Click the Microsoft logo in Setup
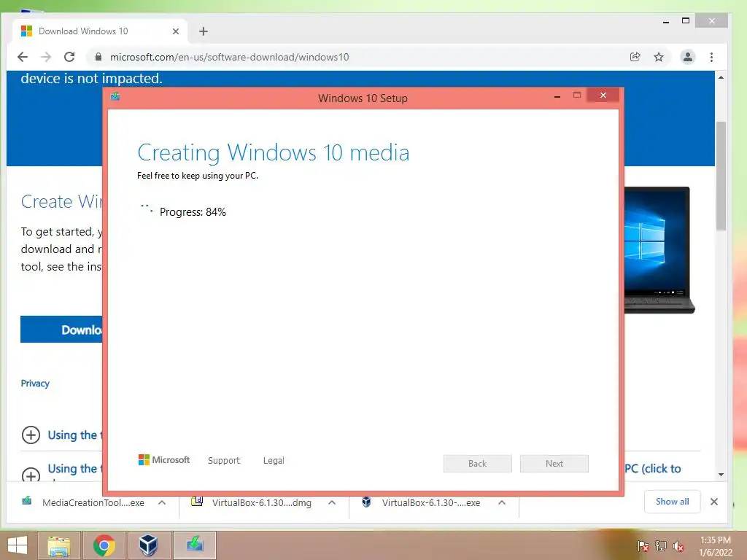The height and width of the screenshot is (560, 747). click(164, 460)
